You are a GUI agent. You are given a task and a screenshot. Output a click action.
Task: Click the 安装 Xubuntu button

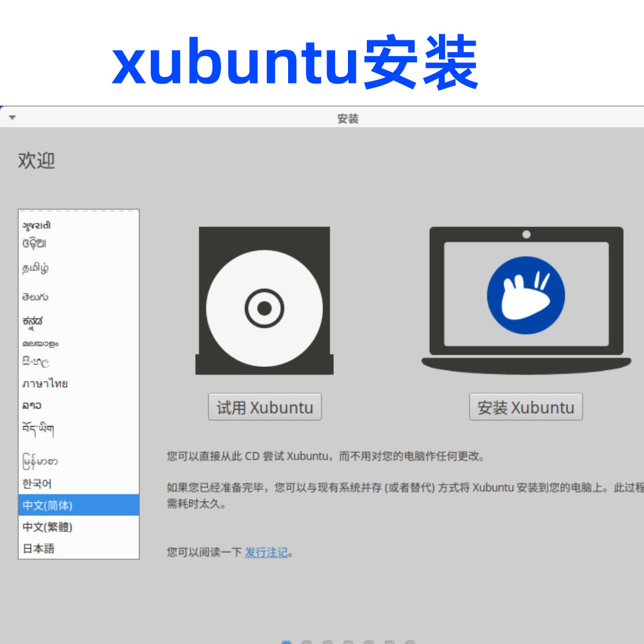tap(526, 407)
